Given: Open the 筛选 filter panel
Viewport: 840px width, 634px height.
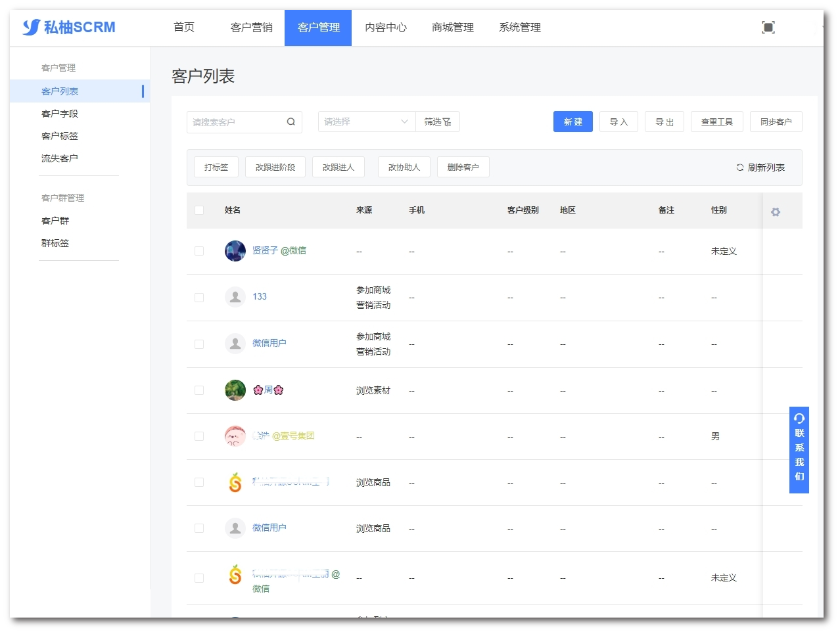Looking at the screenshot, I should tap(437, 122).
